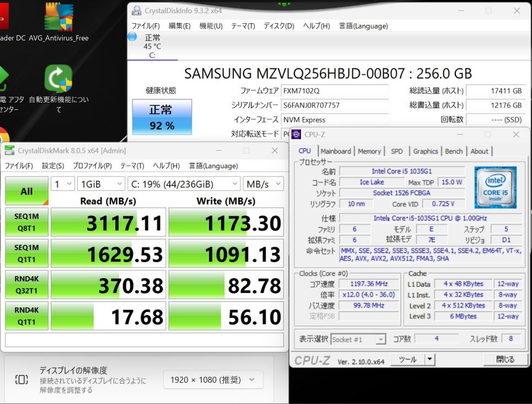Run the SEQ1M Q8T1 benchmark
This screenshot has height=404, width=532.
tap(26, 222)
